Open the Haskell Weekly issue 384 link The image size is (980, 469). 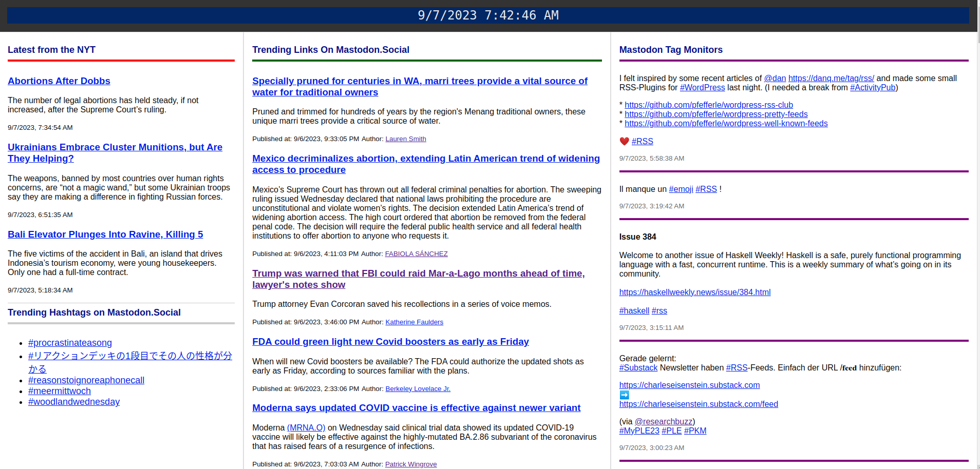[x=694, y=292]
